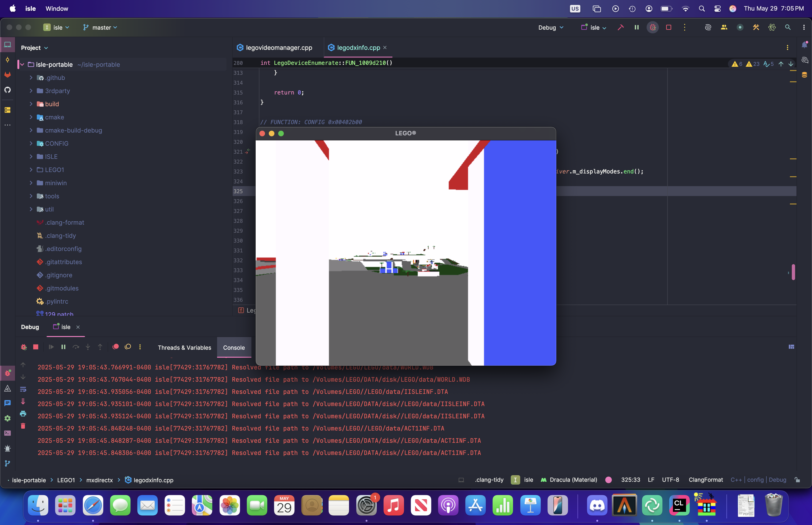Switch to Threads & Variables tab
The height and width of the screenshot is (525, 812).
pyautogui.click(x=184, y=347)
